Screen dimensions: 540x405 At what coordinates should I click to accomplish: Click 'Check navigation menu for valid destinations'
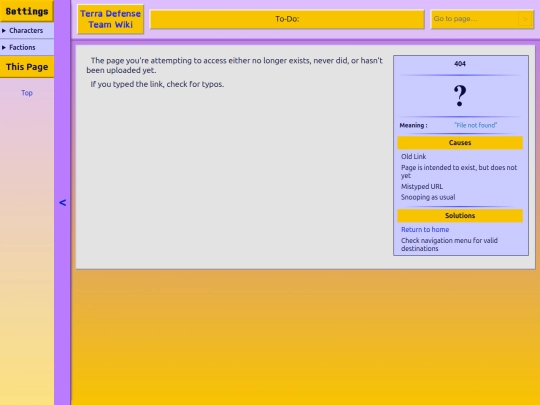coord(449,245)
